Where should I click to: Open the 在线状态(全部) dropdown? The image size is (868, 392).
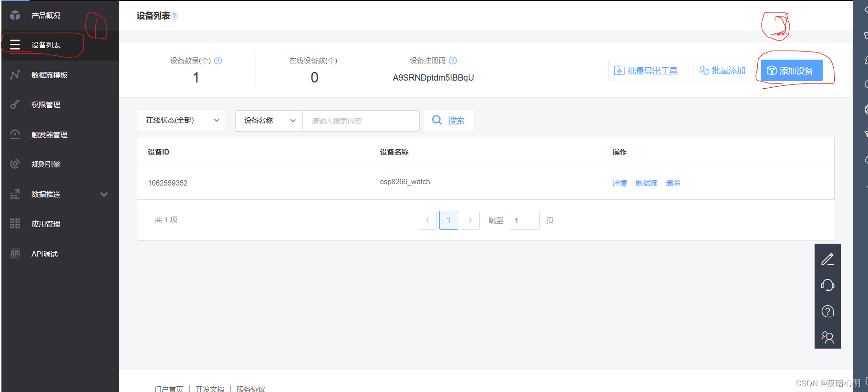pyautogui.click(x=181, y=121)
